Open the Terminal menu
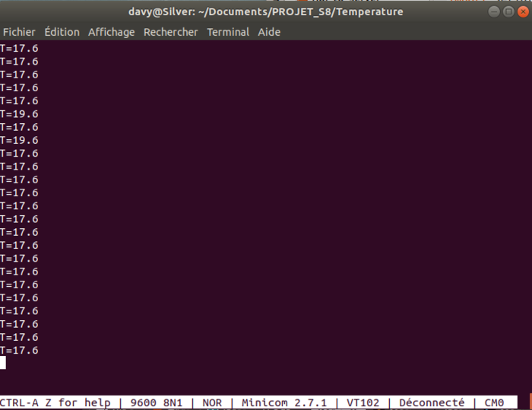Viewport: 532px width, 410px height. 228,32
